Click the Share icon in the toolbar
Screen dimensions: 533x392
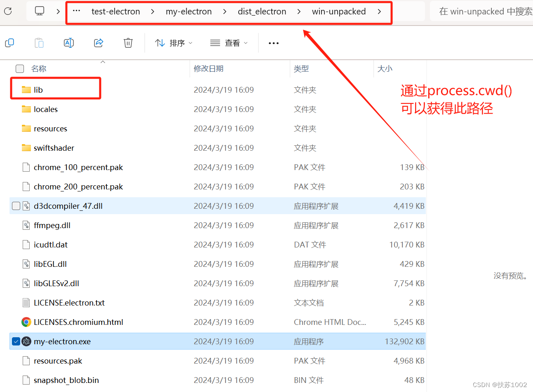click(x=98, y=42)
